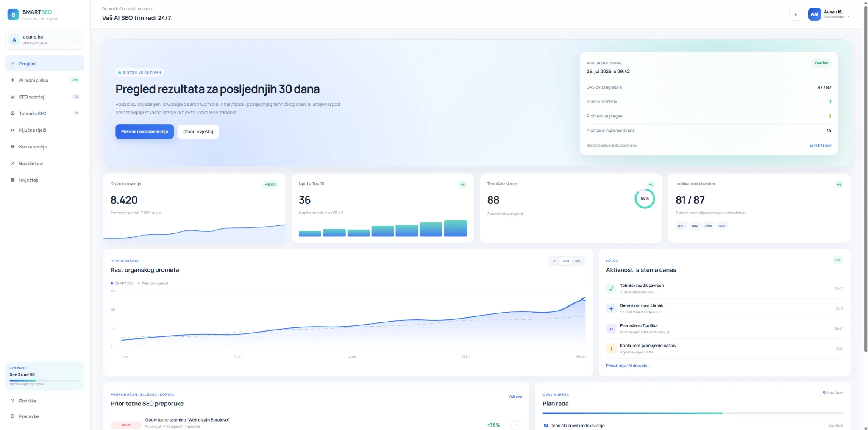Screen dimensions: 868x430
Task: Click the Pregled home icon
Action: (x=13, y=64)
